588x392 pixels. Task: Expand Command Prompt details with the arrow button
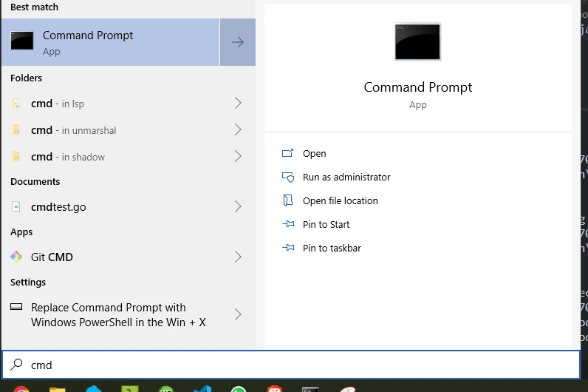pyautogui.click(x=238, y=42)
